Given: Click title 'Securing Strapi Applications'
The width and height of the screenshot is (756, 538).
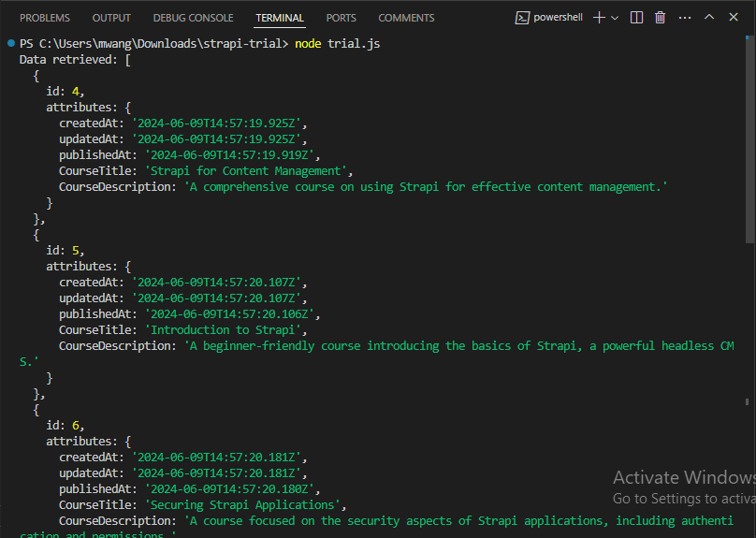Looking at the screenshot, I should click(x=242, y=505).
